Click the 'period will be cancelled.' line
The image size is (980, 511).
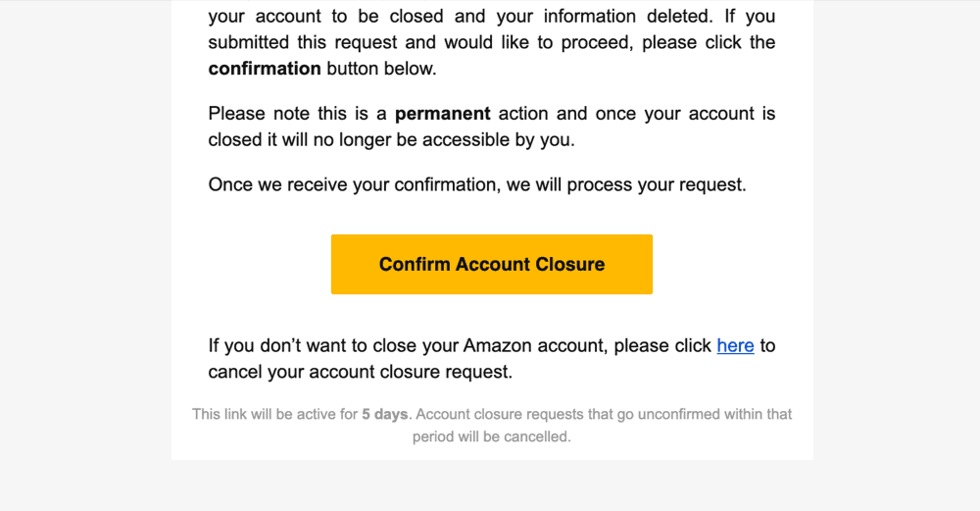coord(491,436)
